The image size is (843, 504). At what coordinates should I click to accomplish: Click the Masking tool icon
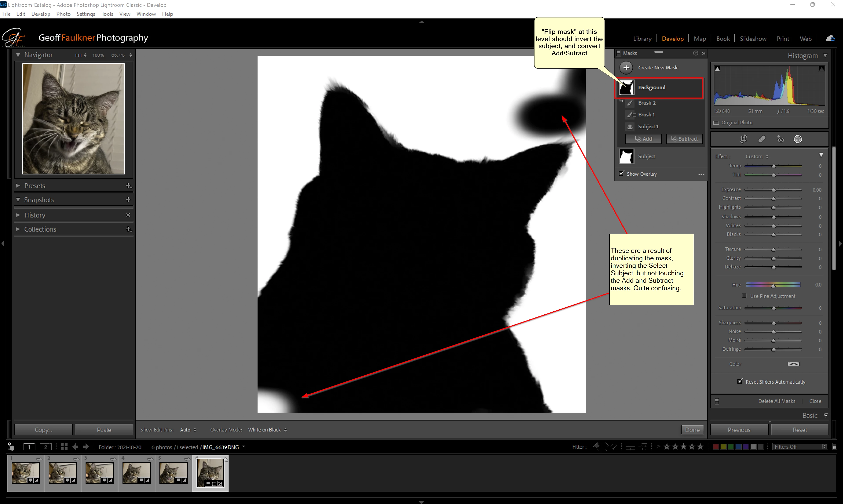point(797,139)
